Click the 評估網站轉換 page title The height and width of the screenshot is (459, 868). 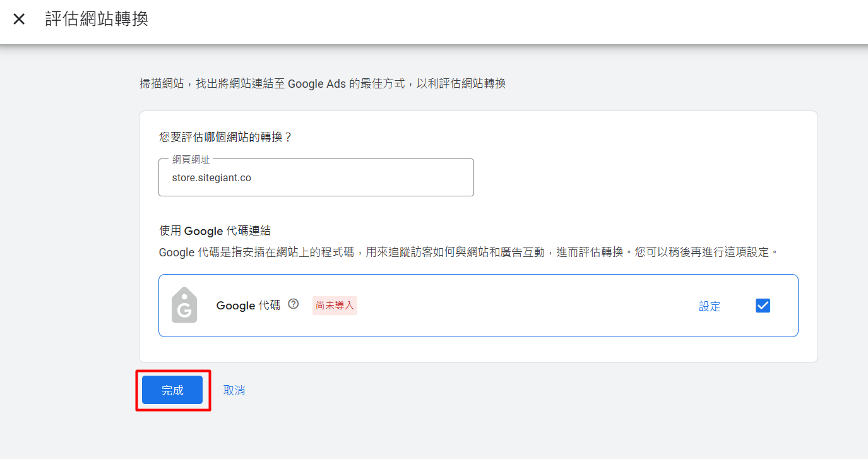tap(97, 19)
